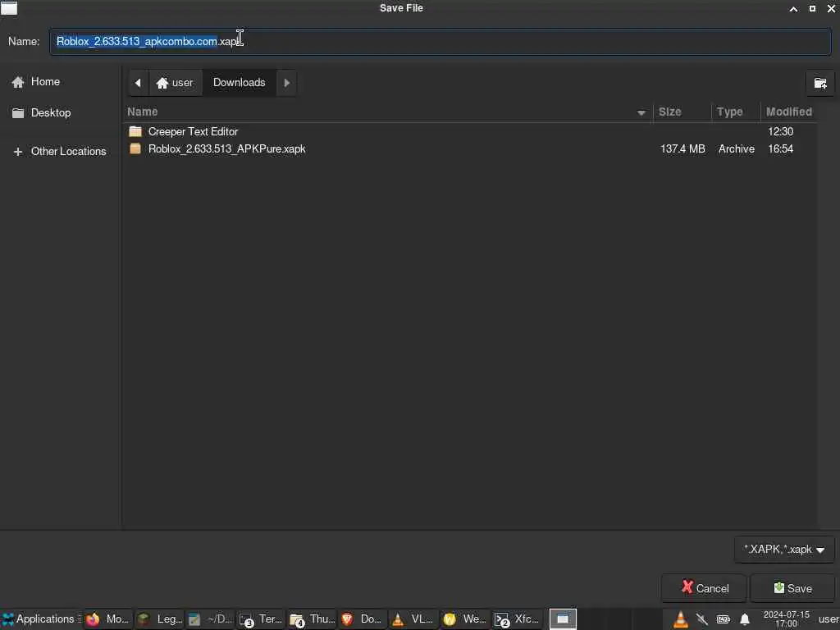Switch to Ter... terminal taskbar group
This screenshot has height=630, width=840.
coord(260,619)
